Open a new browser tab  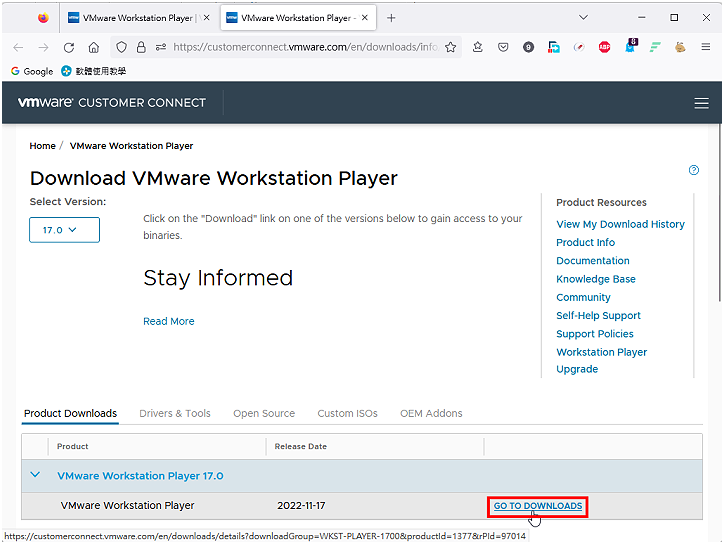pos(391,18)
